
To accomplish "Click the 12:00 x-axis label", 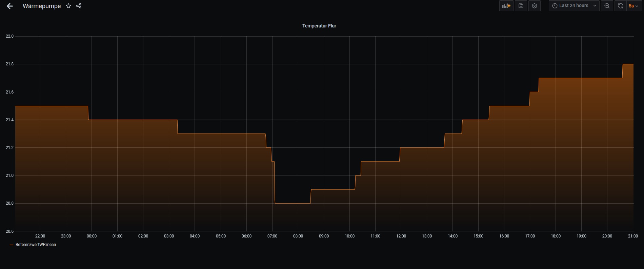I will [x=401, y=236].
